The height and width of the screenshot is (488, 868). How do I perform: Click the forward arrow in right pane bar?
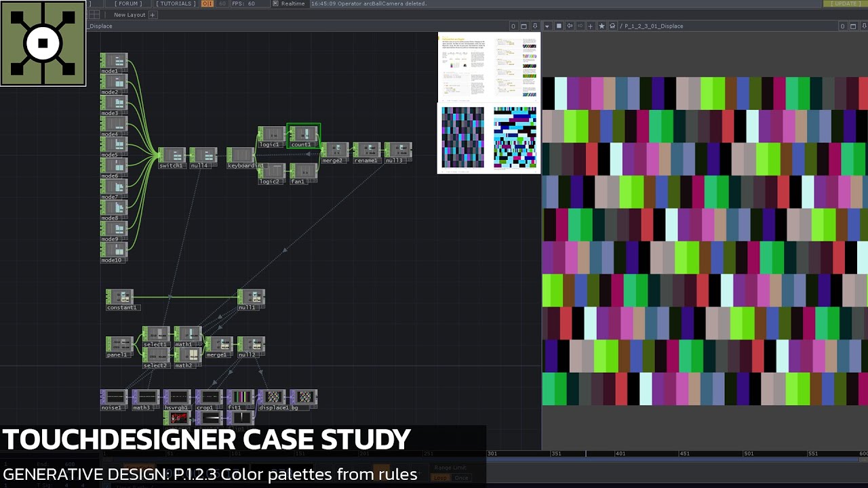pyautogui.click(x=580, y=26)
